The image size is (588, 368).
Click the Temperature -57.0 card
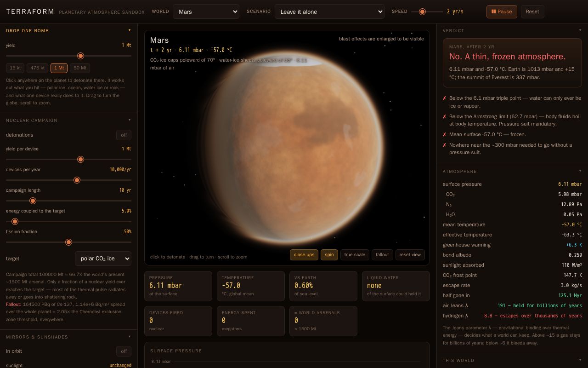pyautogui.click(x=251, y=286)
